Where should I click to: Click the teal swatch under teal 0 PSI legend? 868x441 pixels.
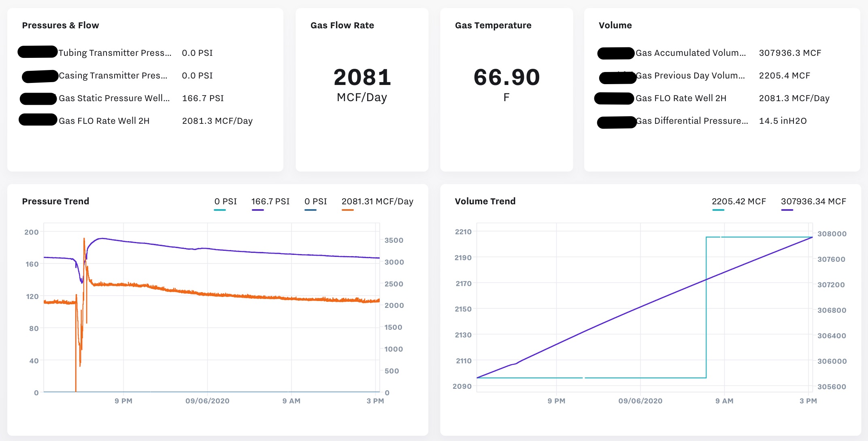tap(220, 210)
